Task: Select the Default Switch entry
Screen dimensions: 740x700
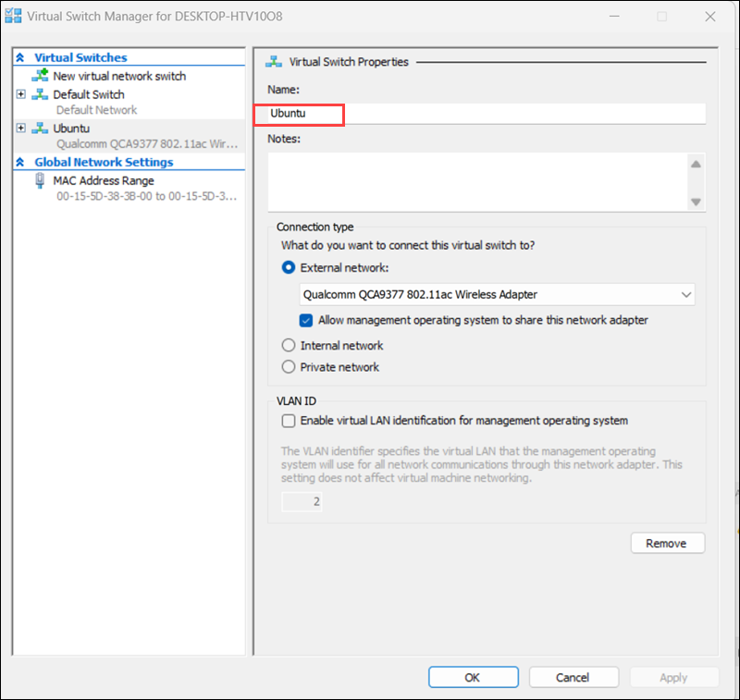Action: pyautogui.click(x=89, y=94)
